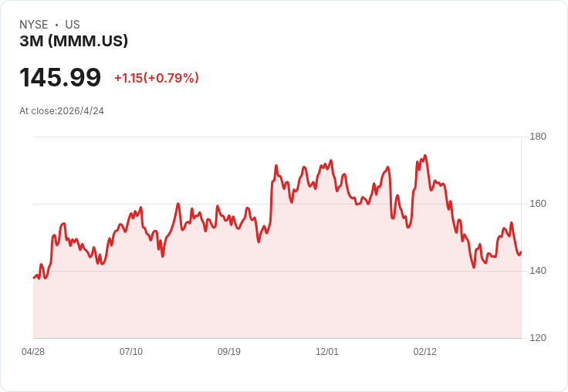The width and height of the screenshot is (568, 392).
Task: Click the 3M (MMM.US) stock title
Action: (74, 41)
